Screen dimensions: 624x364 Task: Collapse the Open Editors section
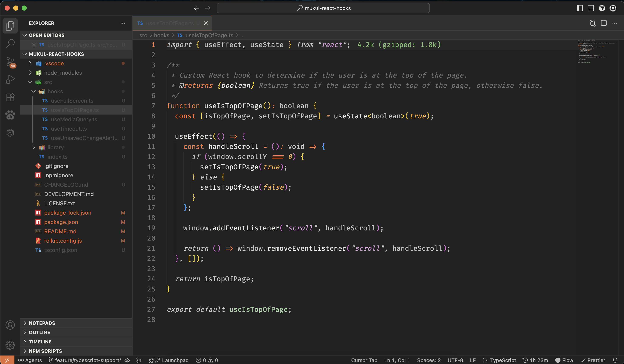(76, 35)
